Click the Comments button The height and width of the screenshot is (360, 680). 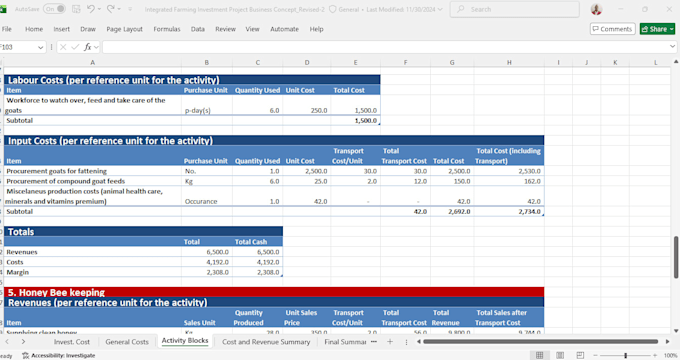point(612,29)
